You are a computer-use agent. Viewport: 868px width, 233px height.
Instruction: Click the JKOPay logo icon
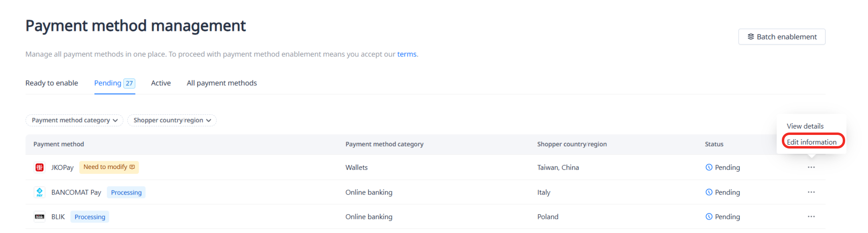pyautogui.click(x=39, y=167)
